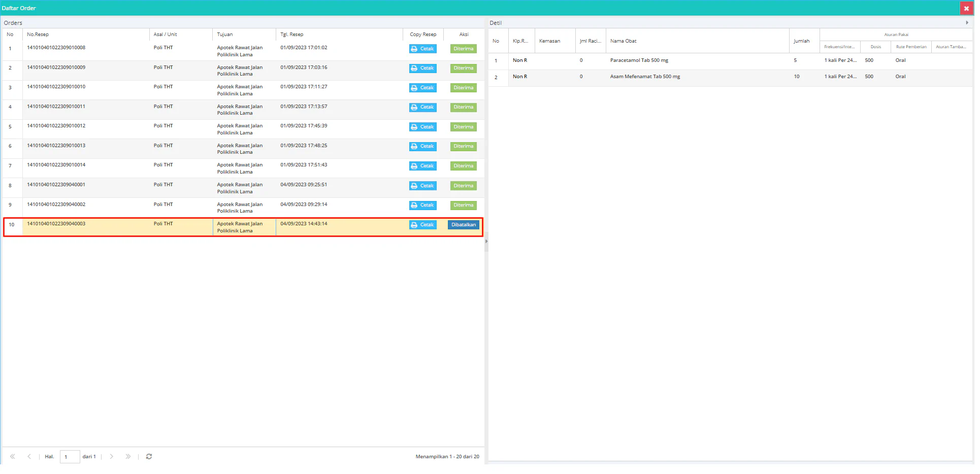Go to next page of orders

pyautogui.click(x=112, y=456)
